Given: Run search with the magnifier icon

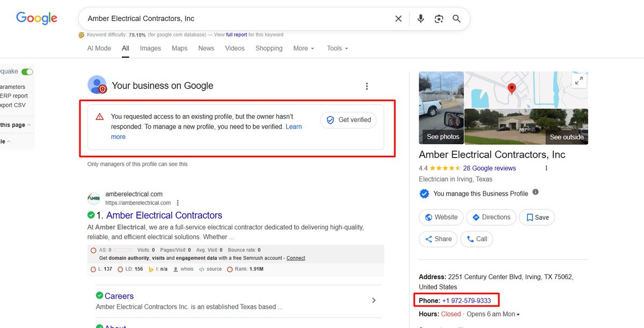Looking at the screenshot, I should coord(457,19).
